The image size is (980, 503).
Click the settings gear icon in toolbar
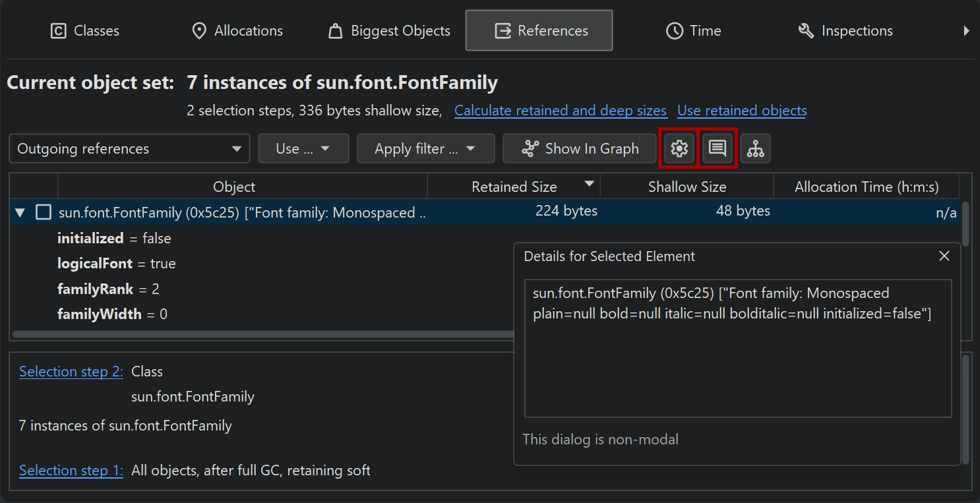[x=679, y=148]
